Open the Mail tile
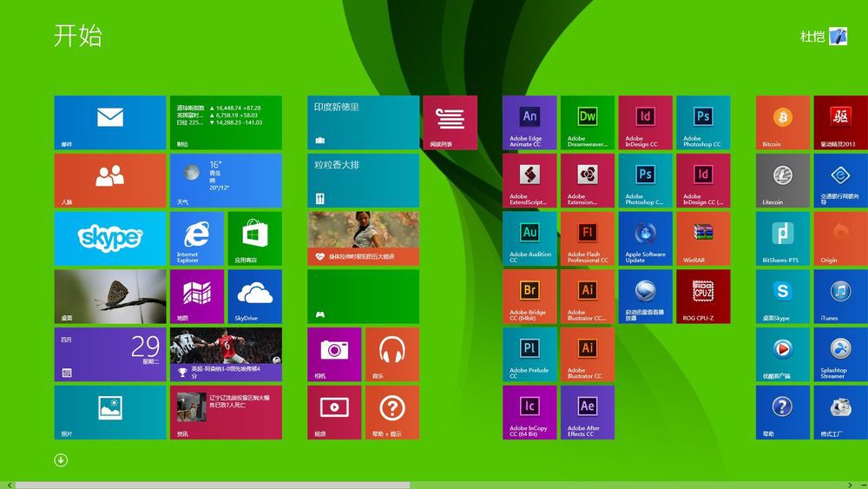 point(110,122)
